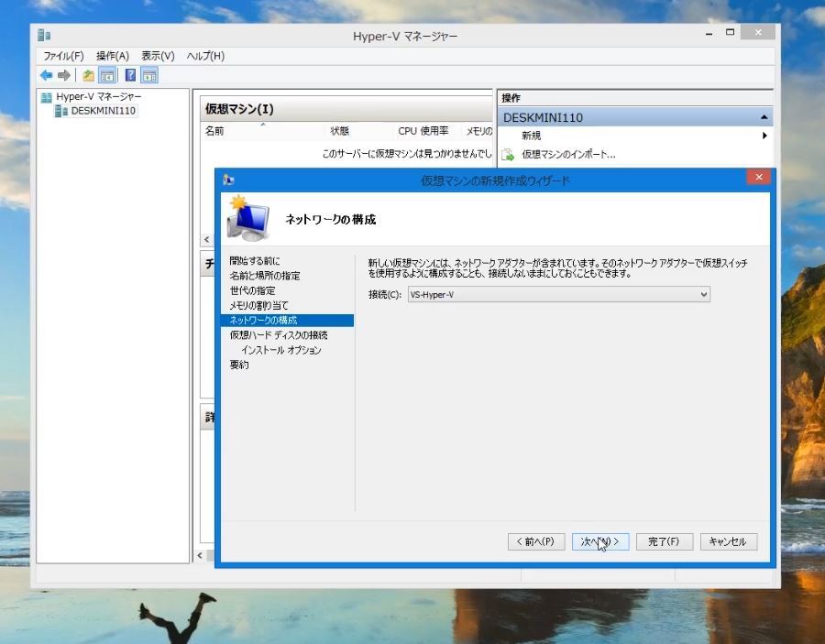Click the 完了(F) finish button
Screen dimensions: 825x644
pos(664,541)
